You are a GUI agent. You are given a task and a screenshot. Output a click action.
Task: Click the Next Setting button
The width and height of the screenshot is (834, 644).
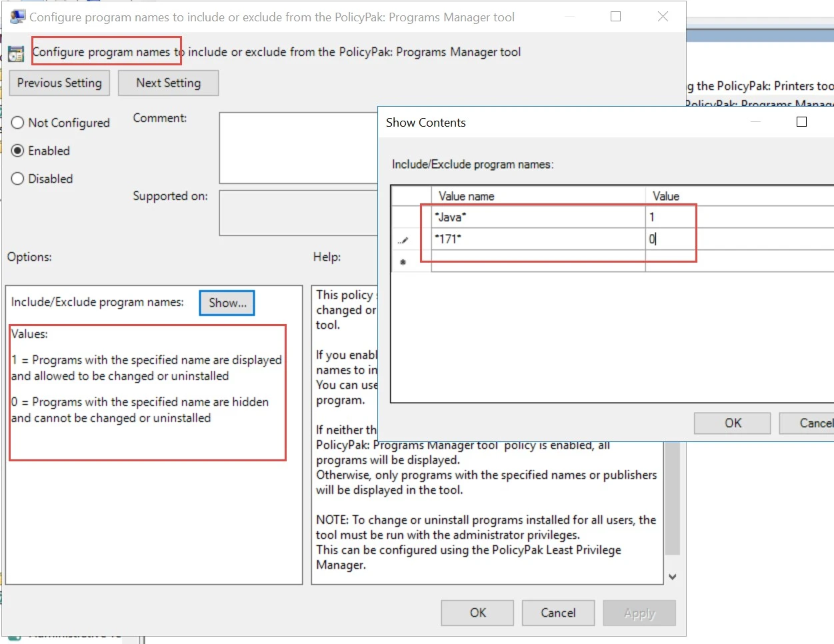point(168,83)
